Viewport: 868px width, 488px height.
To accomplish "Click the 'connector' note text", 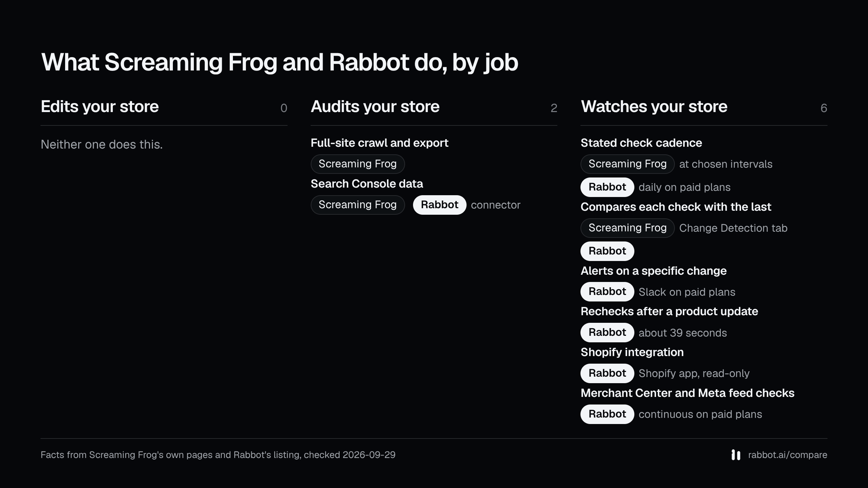I will 495,205.
